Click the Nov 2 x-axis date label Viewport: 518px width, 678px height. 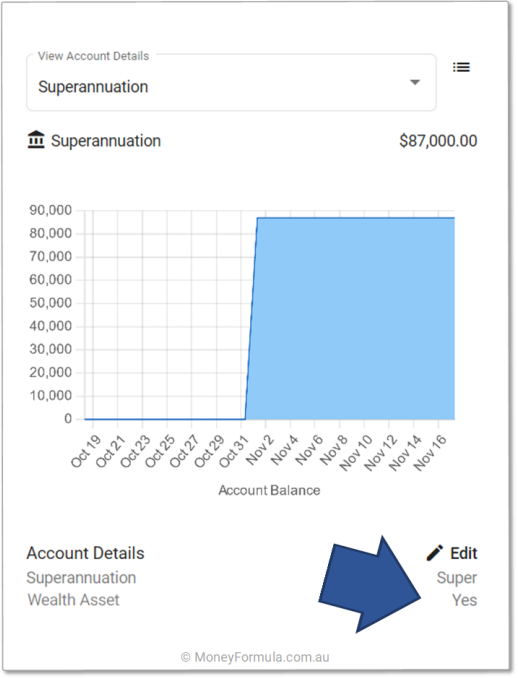tap(260, 450)
